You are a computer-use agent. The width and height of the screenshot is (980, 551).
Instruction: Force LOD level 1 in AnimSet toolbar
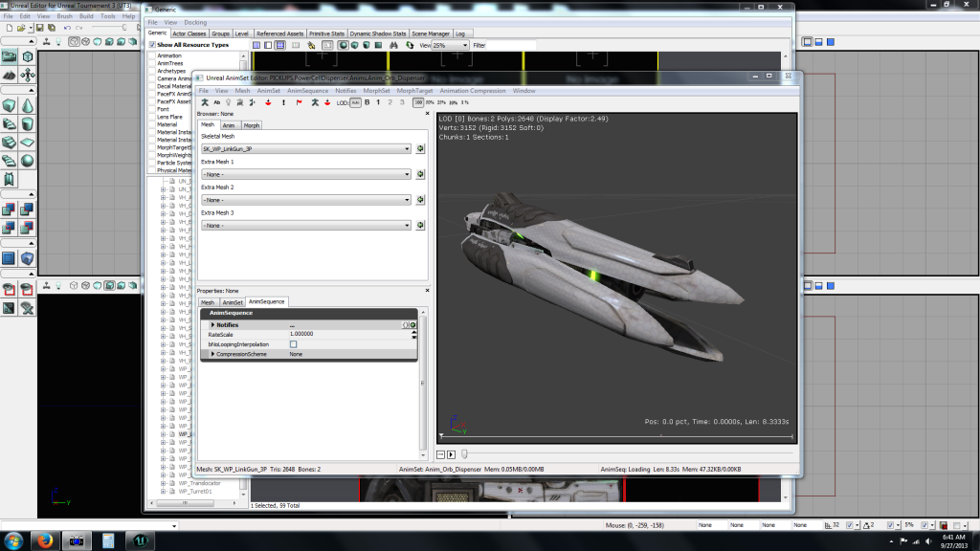click(x=378, y=102)
